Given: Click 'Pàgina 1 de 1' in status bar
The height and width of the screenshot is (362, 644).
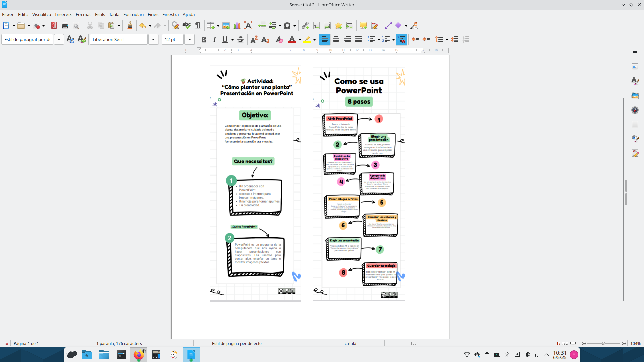Looking at the screenshot, I should click(x=26, y=344).
